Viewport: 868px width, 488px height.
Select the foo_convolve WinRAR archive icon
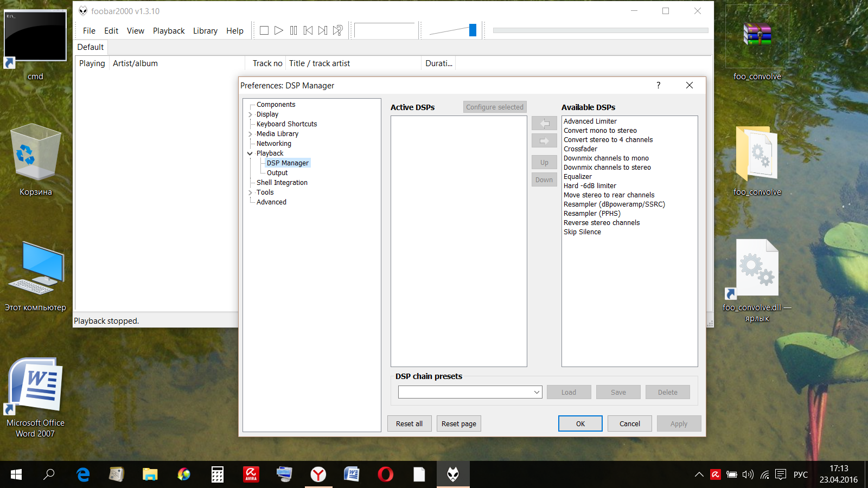(757, 36)
